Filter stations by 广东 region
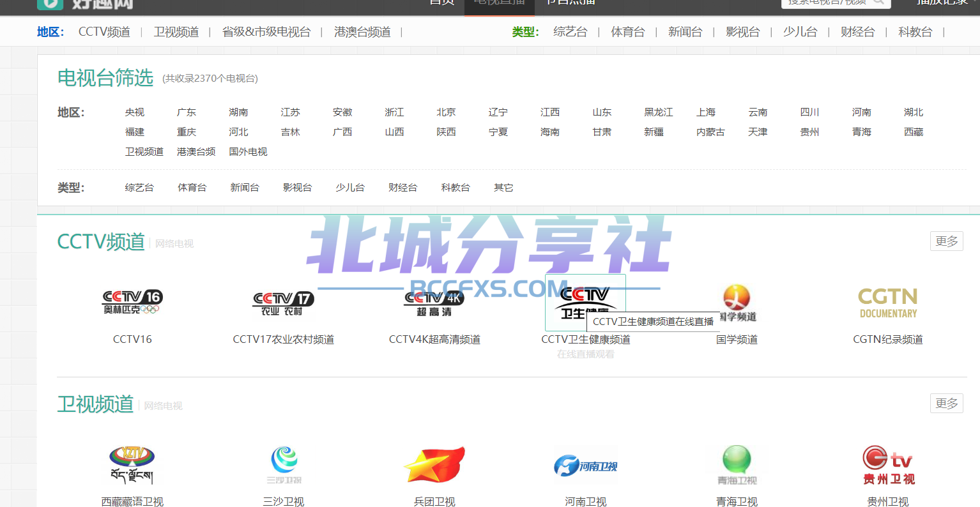Image resolution: width=980 pixels, height=507 pixels. tap(187, 112)
